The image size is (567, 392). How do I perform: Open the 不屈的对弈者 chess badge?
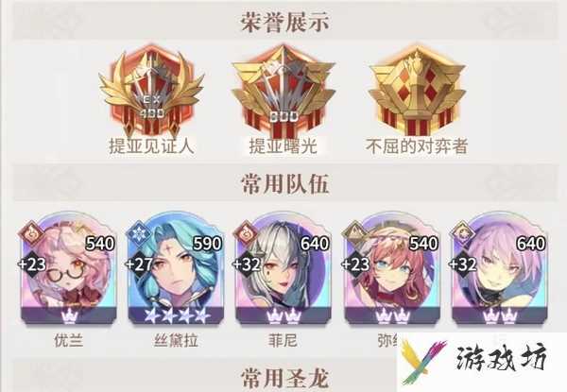pos(417,91)
